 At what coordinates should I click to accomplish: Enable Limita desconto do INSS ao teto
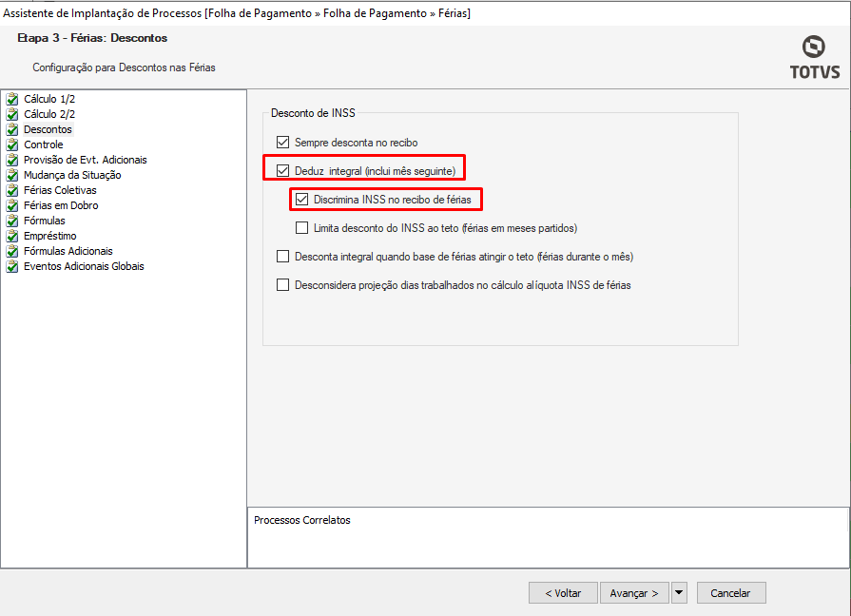301,228
